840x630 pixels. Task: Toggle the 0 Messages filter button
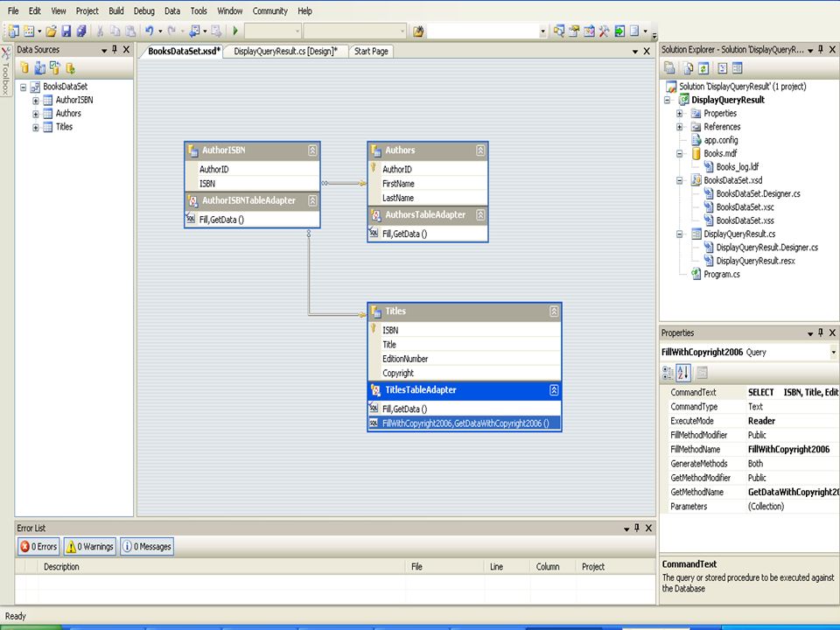click(147, 546)
